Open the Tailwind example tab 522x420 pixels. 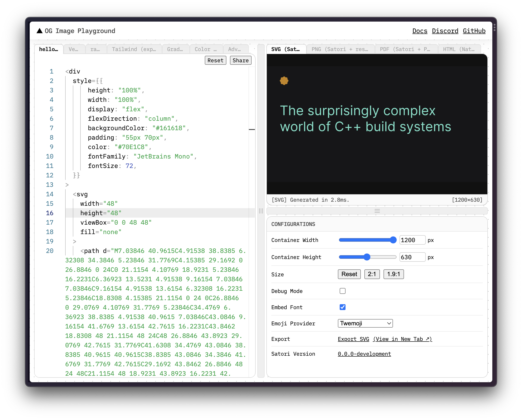(134, 49)
